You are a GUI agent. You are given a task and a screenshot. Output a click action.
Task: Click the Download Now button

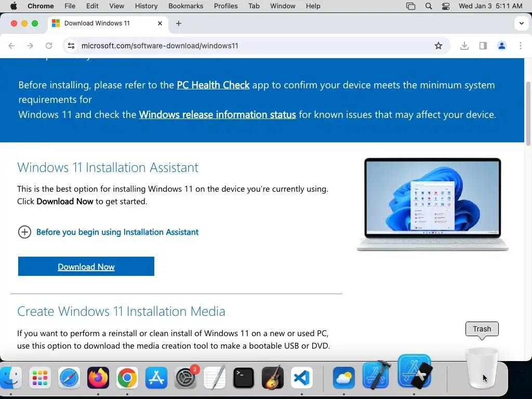point(86,267)
